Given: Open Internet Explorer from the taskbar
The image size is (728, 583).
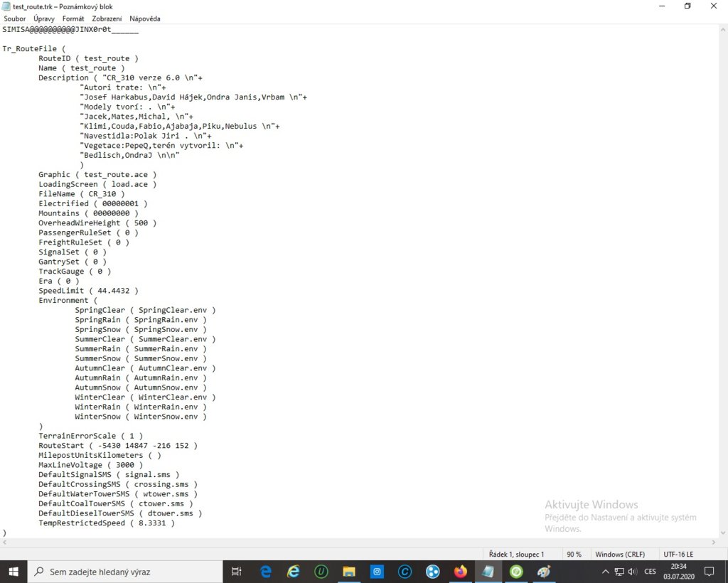Looking at the screenshot, I should pyautogui.click(x=292, y=572).
